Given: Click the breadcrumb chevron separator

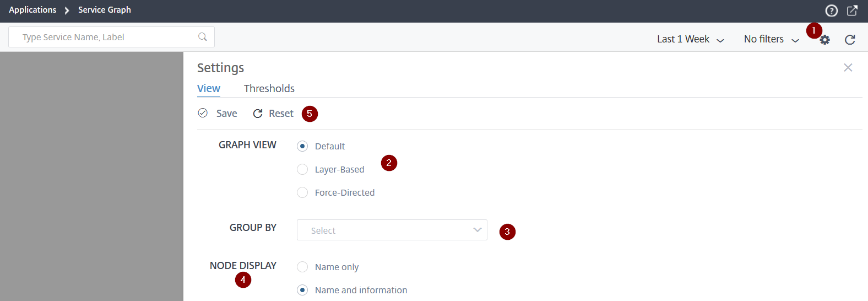Looking at the screenshot, I should point(67,10).
